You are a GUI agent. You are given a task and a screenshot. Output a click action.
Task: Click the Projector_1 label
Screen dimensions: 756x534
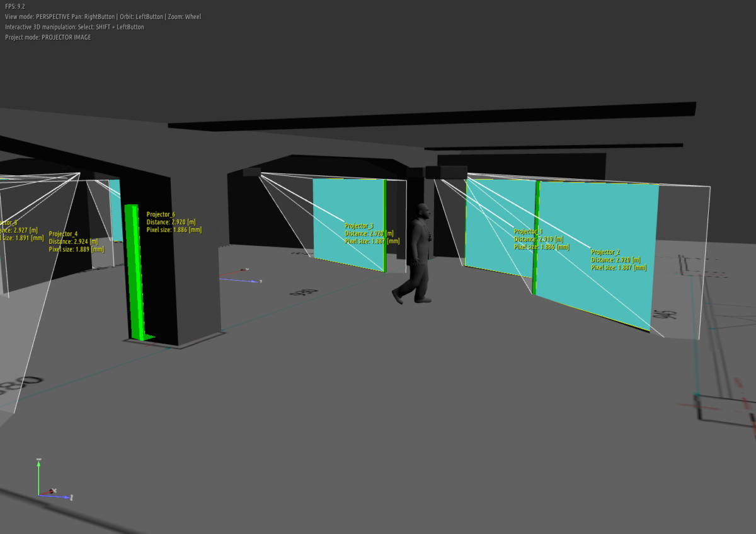(x=527, y=231)
